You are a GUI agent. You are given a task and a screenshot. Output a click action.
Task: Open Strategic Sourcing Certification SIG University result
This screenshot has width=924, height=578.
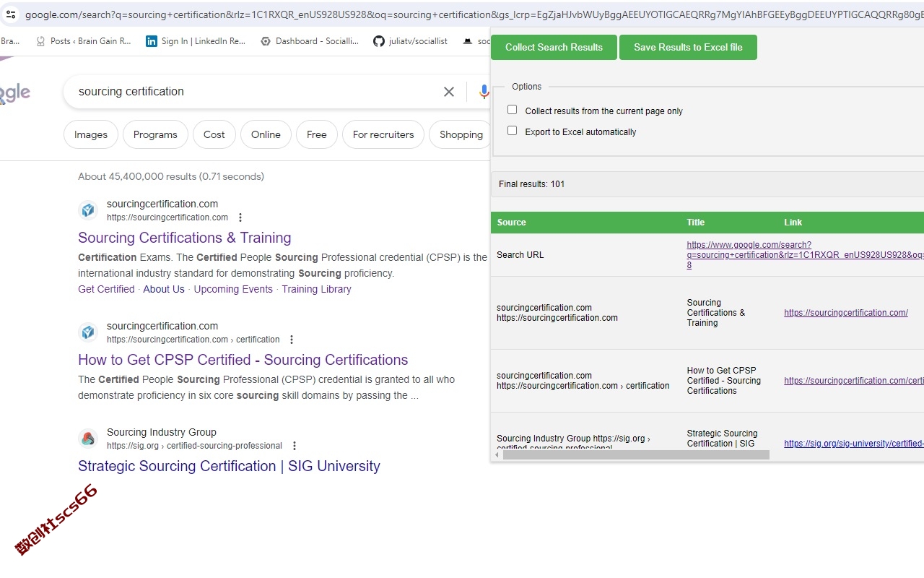229,466
